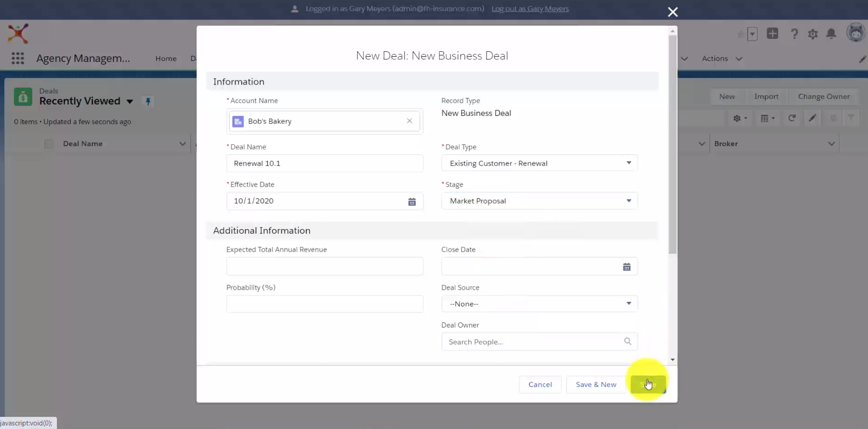Click the Deal Name column header
This screenshot has height=429, width=868.
(83, 144)
